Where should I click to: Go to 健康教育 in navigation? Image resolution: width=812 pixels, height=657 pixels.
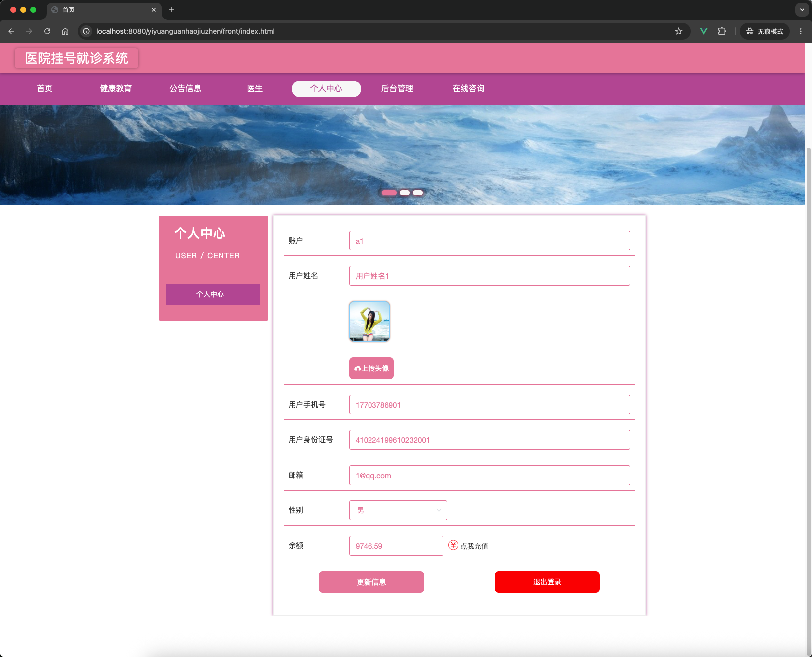(x=116, y=88)
